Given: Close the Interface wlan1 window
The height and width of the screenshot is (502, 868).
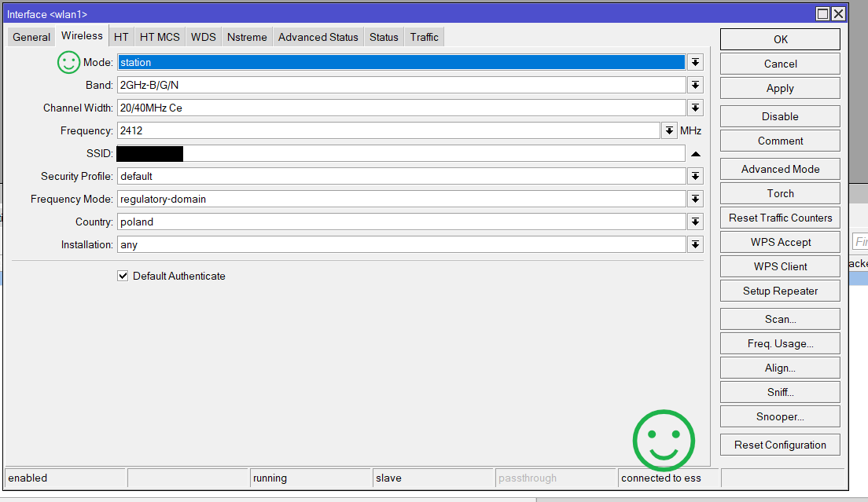Looking at the screenshot, I should click(x=839, y=14).
